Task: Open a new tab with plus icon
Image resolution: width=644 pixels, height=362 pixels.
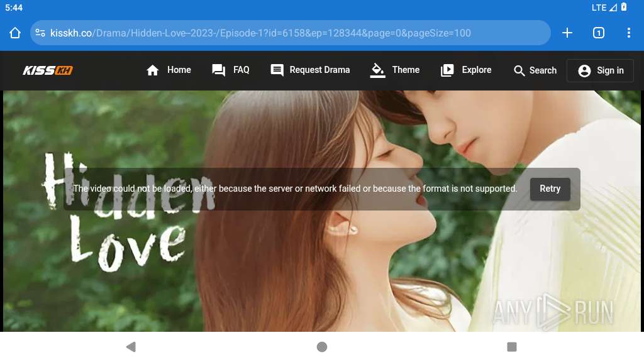Action: pos(567,33)
